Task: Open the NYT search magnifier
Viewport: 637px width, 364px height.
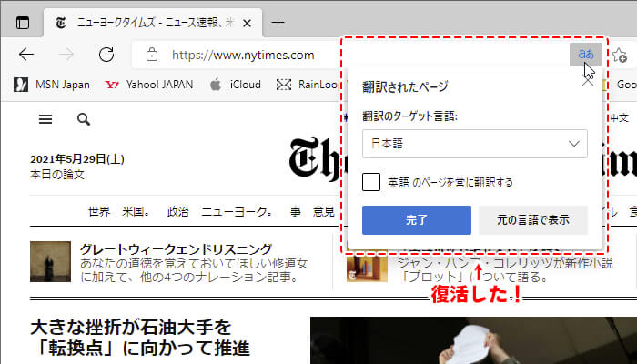Action: [x=84, y=119]
